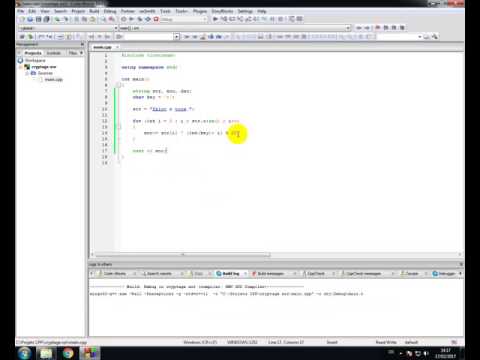Open the main() function dropdown
Image resolution: width=480 pixels, height=360 pixels.
coord(348,28)
